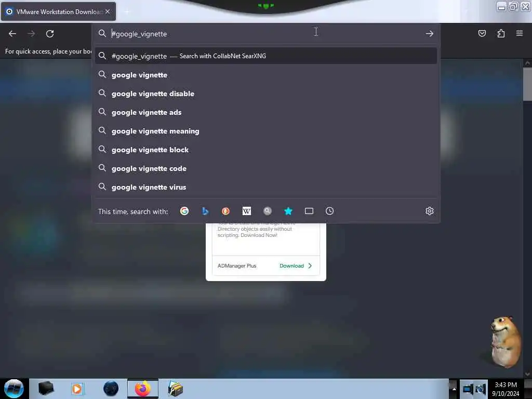Select suggestion 'google vignette ads'
The width and height of the screenshot is (532, 399).
coord(266,112)
